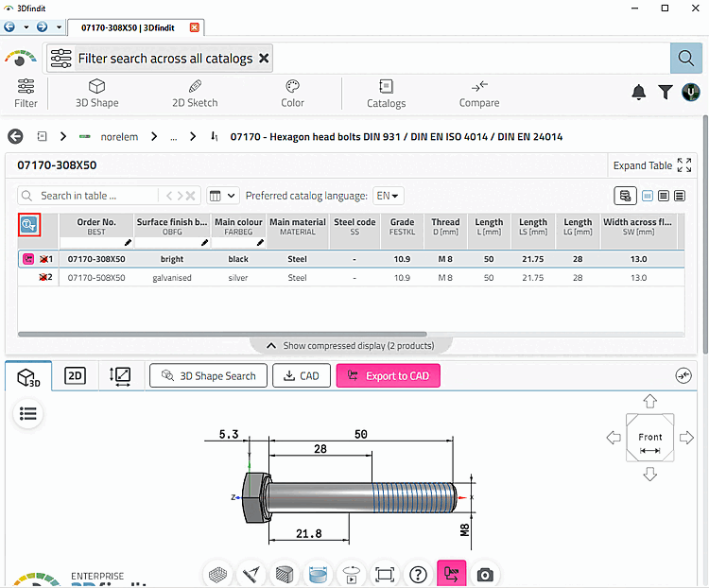Open the Catalogs menu item
The image size is (709, 588).
tap(386, 94)
